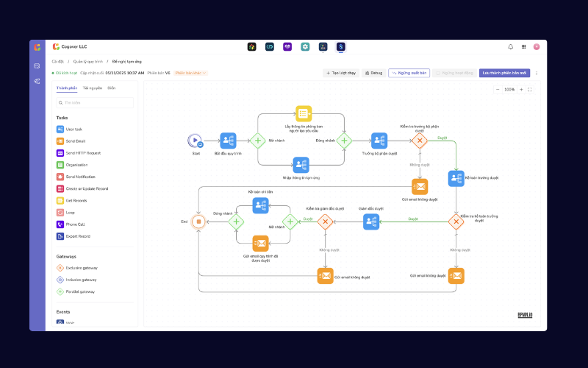Screen dimensions: 588x368
Task: Open the active S-shaped app icon
Action: click(x=341, y=47)
